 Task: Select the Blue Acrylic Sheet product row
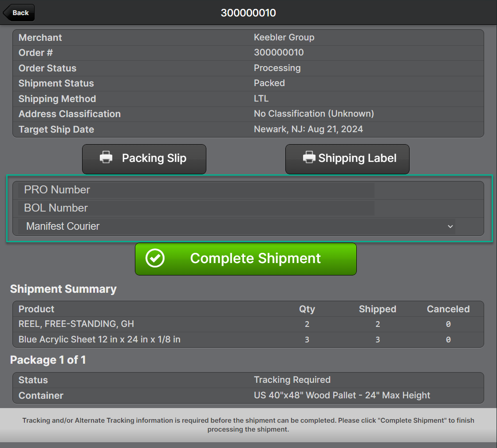click(x=99, y=340)
